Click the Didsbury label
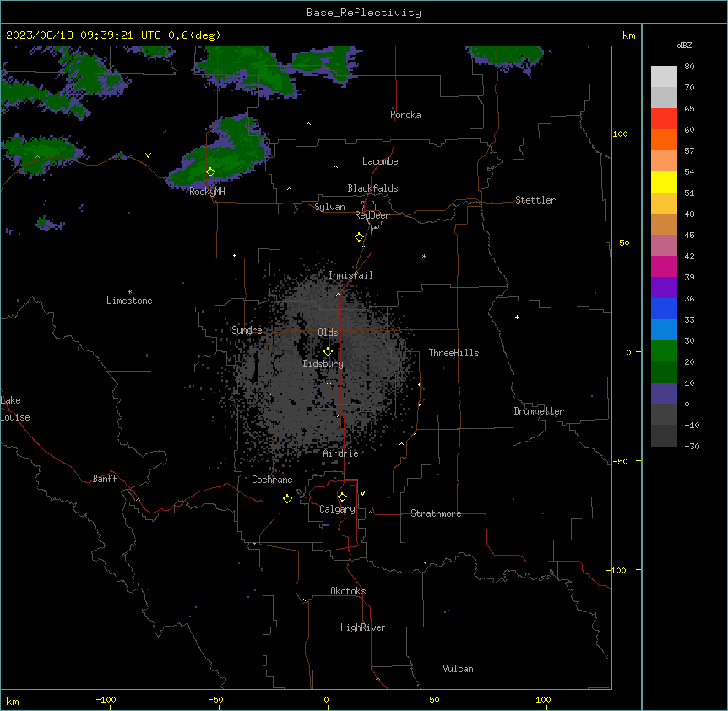Image resolution: width=728 pixels, height=711 pixels. (x=323, y=364)
